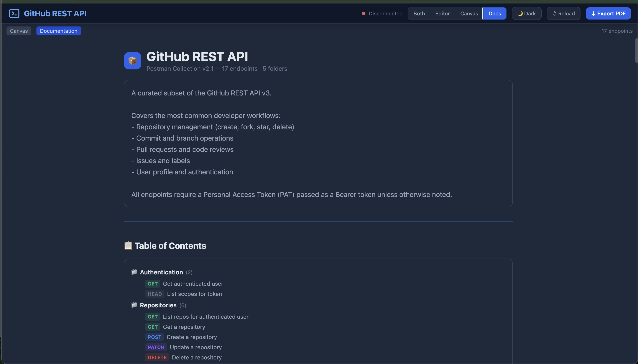Click the large GitHub REST API page heading
The height and width of the screenshot is (364, 638).
click(197, 57)
